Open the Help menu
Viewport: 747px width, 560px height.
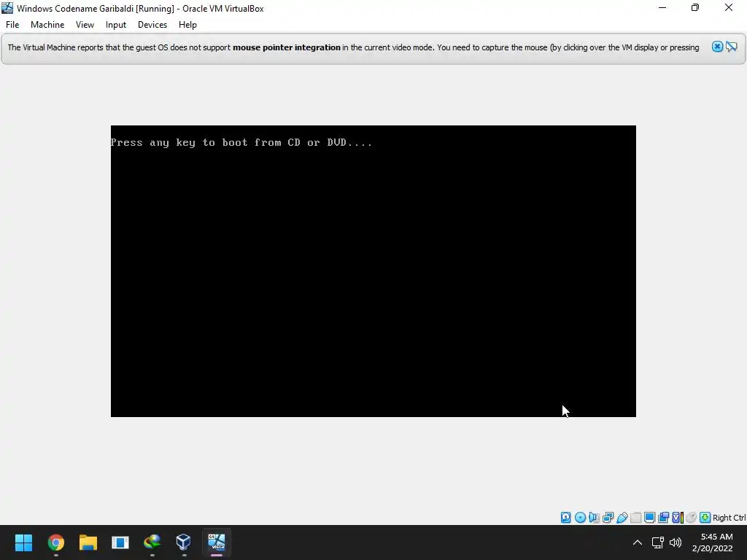point(187,25)
